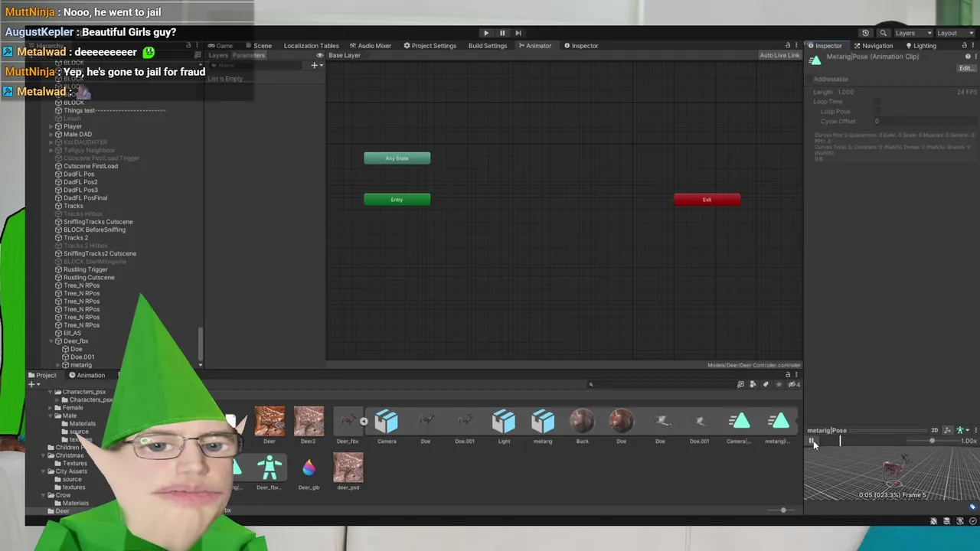Select the Deer_fbx avatar asset icon

tap(269, 468)
